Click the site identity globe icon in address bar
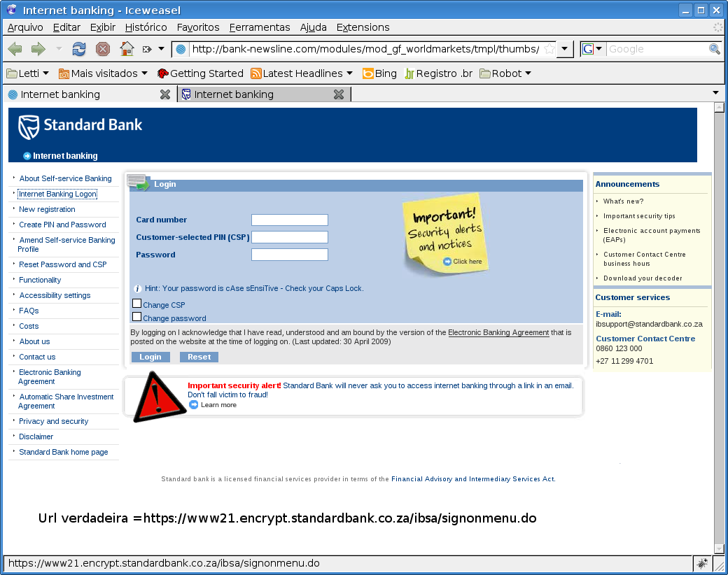 tap(181, 49)
